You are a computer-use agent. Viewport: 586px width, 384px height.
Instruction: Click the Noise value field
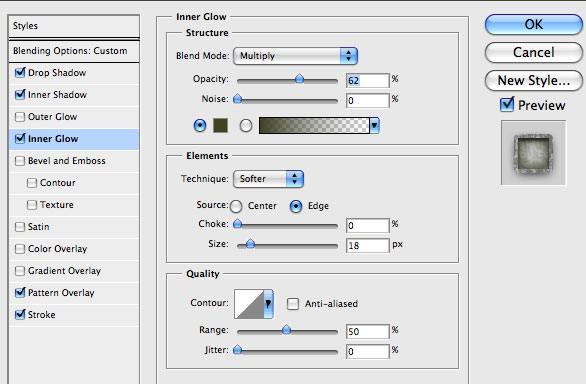tap(367, 100)
